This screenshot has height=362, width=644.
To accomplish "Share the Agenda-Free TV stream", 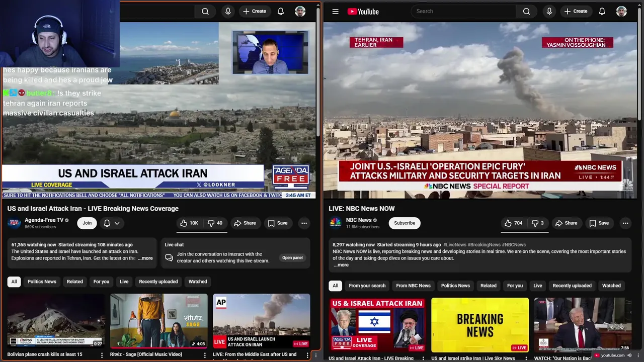I will (245, 223).
